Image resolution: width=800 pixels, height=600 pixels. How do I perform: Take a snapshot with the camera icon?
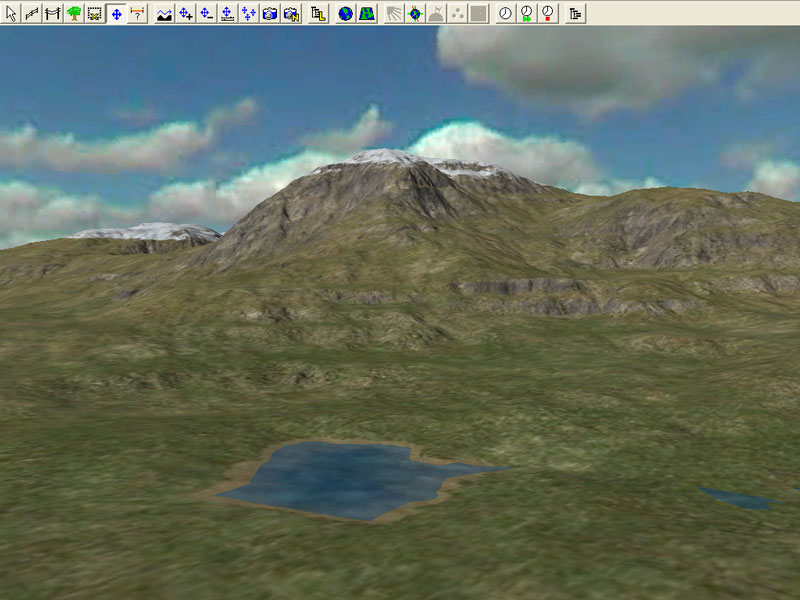click(x=269, y=14)
